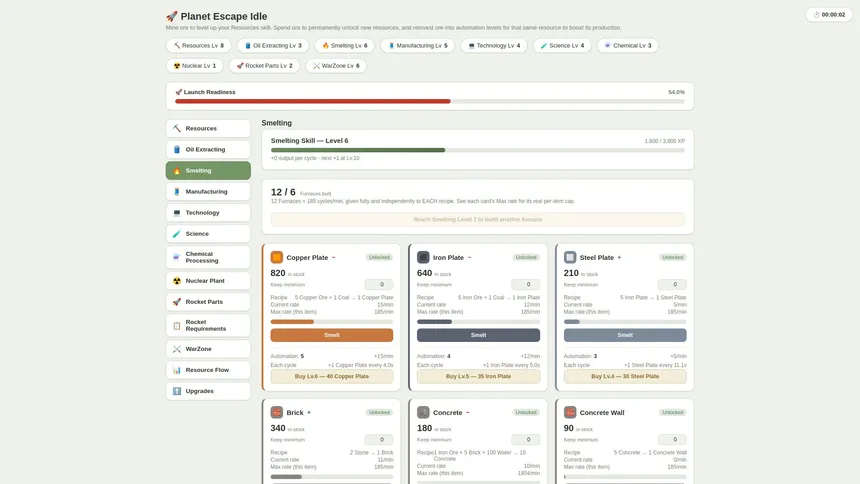Go to the Technology section

[x=208, y=213]
